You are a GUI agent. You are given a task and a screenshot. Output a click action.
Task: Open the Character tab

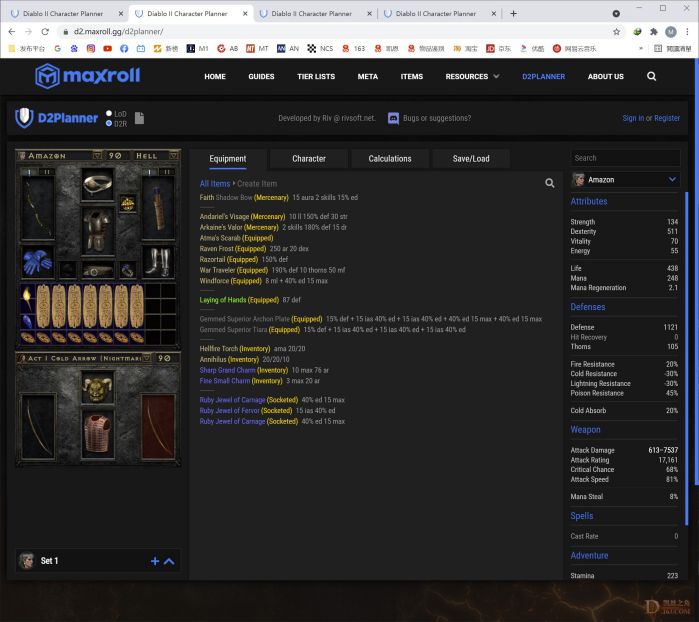[309, 159]
